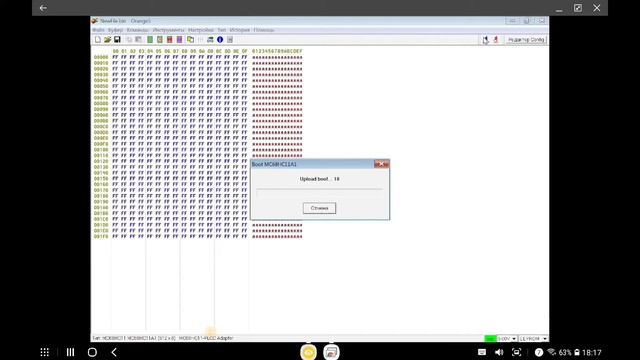Click the calculator toolbar icon
The width and height of the screenshot is (640, 360).
point(230,40)
